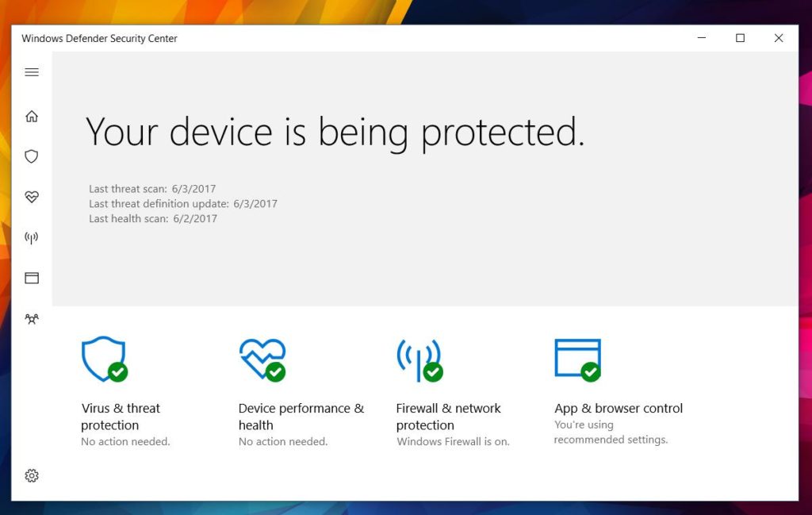The width and height of the screenshot is (812, 515).
Task: Open Settings using the gear icon
Action: (x=32, y=475)
